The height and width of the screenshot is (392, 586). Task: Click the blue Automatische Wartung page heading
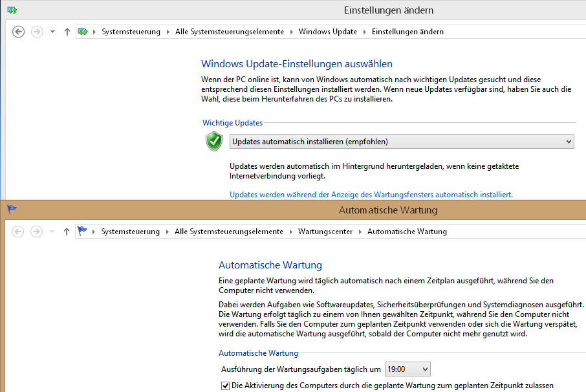pos(270,265)
